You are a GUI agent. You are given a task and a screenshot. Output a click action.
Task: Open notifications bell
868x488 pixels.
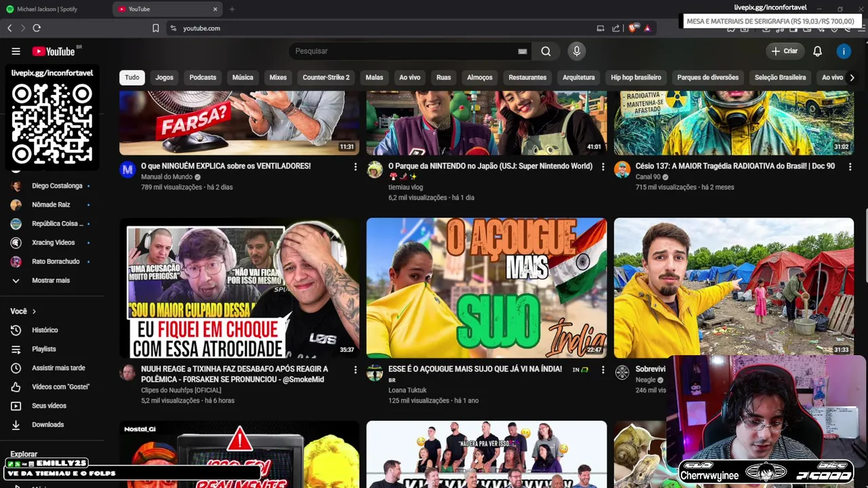point(817,51)
